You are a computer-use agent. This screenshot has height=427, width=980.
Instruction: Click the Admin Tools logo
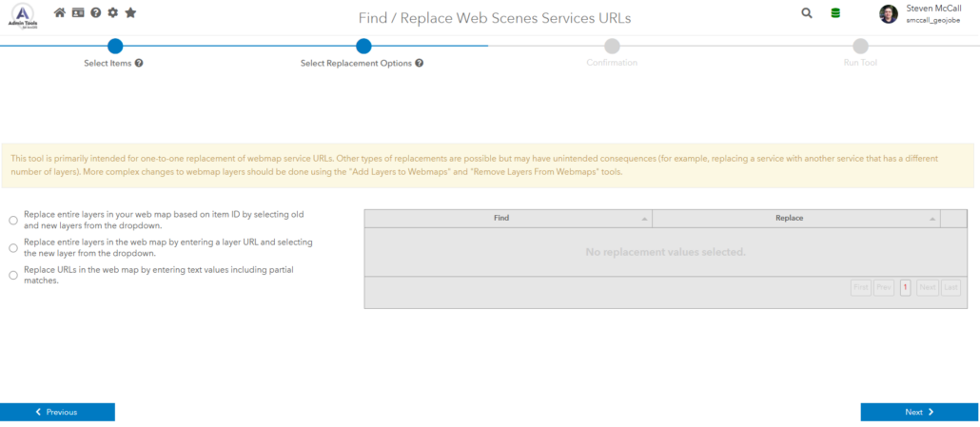pos(25,15)
